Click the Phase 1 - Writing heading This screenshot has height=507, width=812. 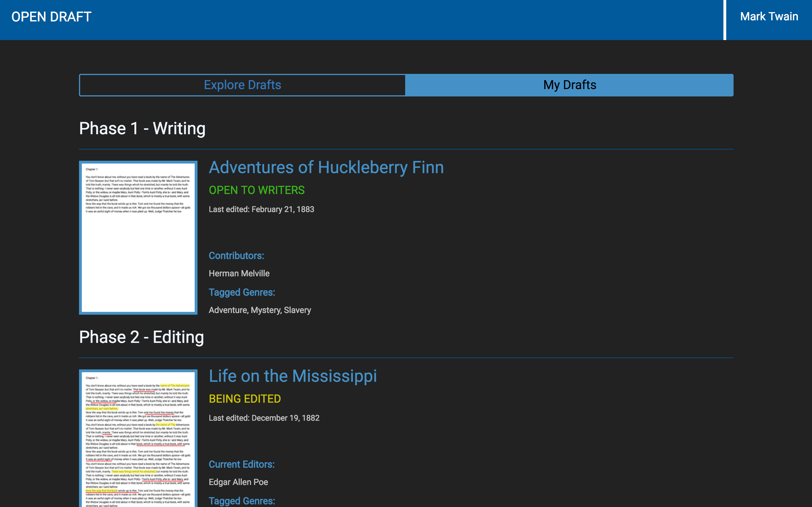point(142,128)
